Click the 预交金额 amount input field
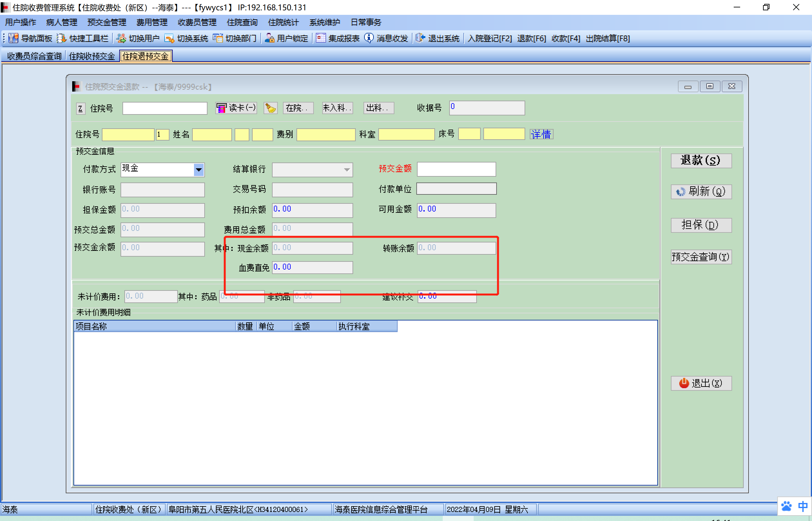Viewport: 812px width, 521px height. 456,169
